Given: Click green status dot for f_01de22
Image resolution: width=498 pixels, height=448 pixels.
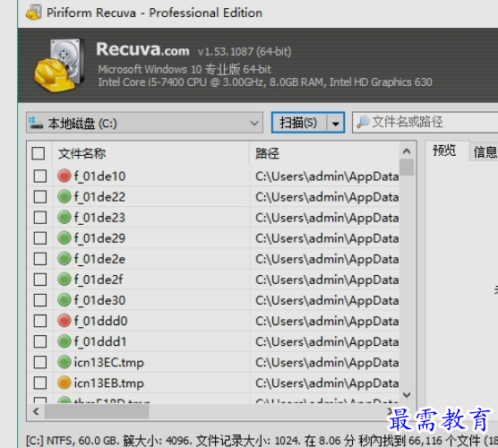Looking at the screenshot, I should [x=64, y=196].
